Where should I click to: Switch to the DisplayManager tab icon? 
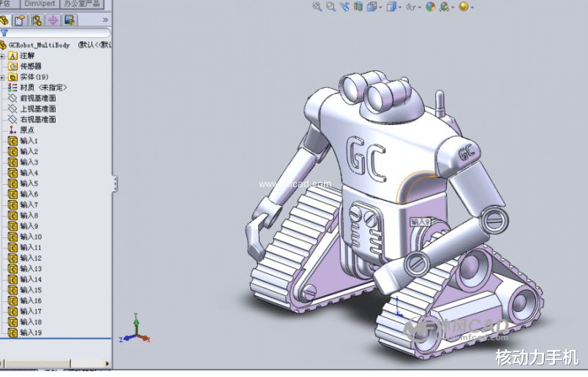[69, 20]
